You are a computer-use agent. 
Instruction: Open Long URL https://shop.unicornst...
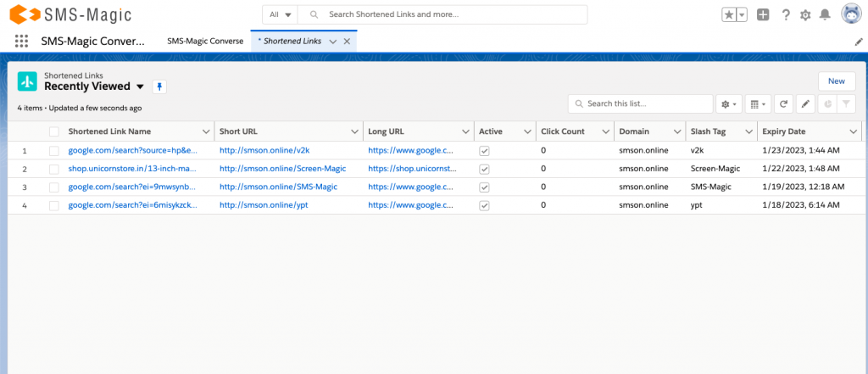pyautogui.click(x=413, y=169)
